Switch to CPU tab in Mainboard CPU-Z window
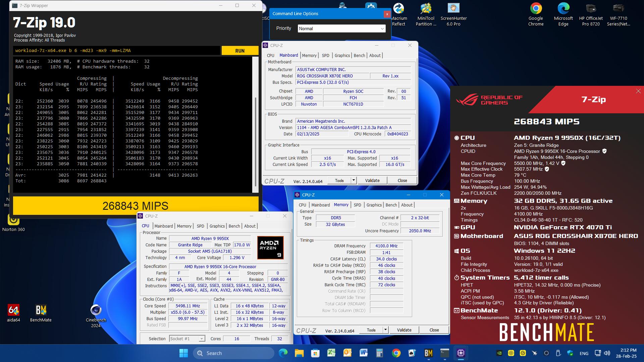 [x=270, y=56]
